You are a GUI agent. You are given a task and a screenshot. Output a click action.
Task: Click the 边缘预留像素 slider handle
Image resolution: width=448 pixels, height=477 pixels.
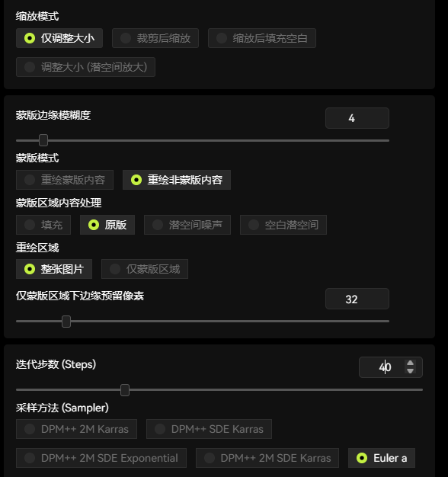click(66, 322)
